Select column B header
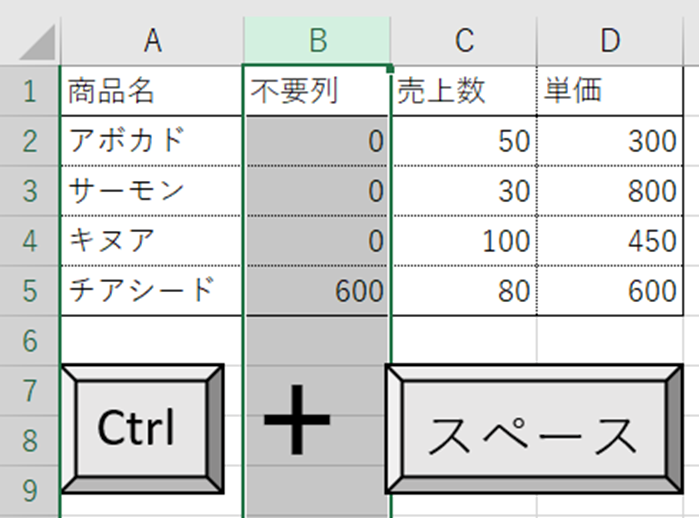 pos(317,41)
